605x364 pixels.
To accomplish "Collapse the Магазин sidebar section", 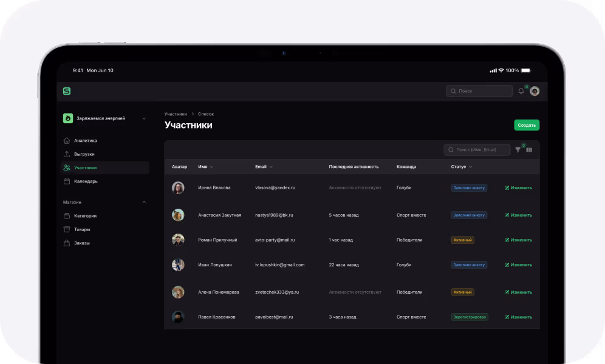I will 144,202.
